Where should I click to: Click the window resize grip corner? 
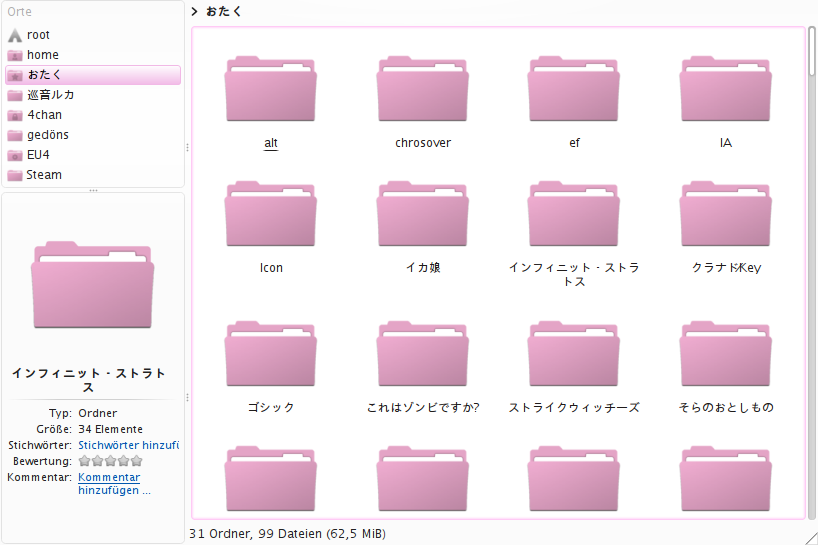point(811,538)
